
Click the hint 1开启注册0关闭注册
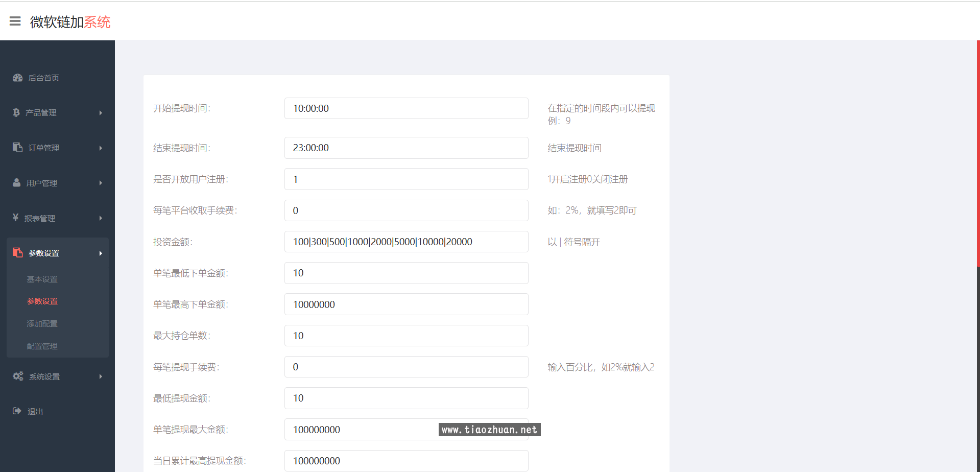(x=587, y=179)
